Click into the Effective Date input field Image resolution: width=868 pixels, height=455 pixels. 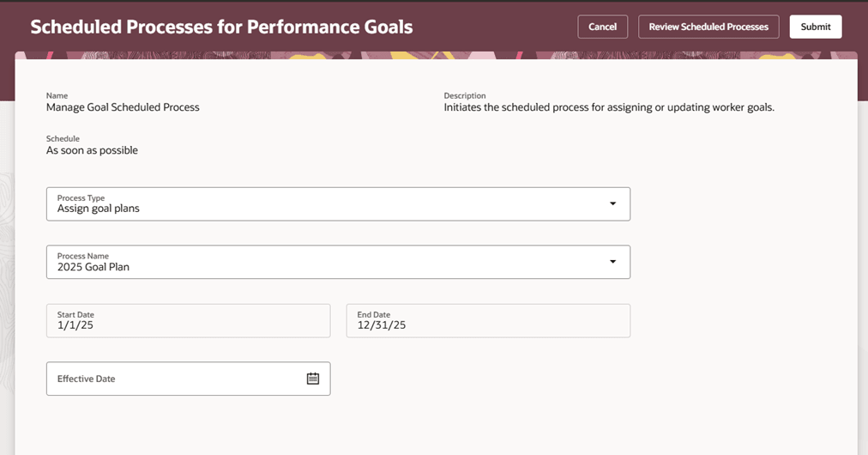(172, 379)
